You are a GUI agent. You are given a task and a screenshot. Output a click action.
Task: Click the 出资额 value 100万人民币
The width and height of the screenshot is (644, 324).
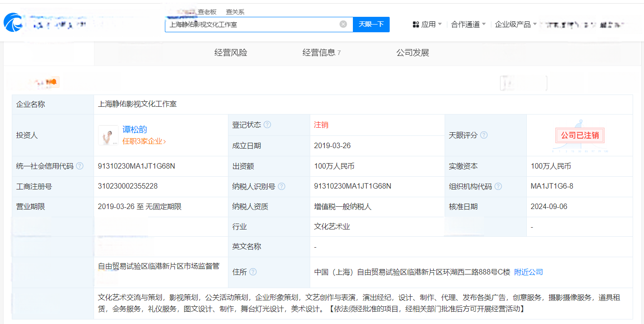coord(334,166)
